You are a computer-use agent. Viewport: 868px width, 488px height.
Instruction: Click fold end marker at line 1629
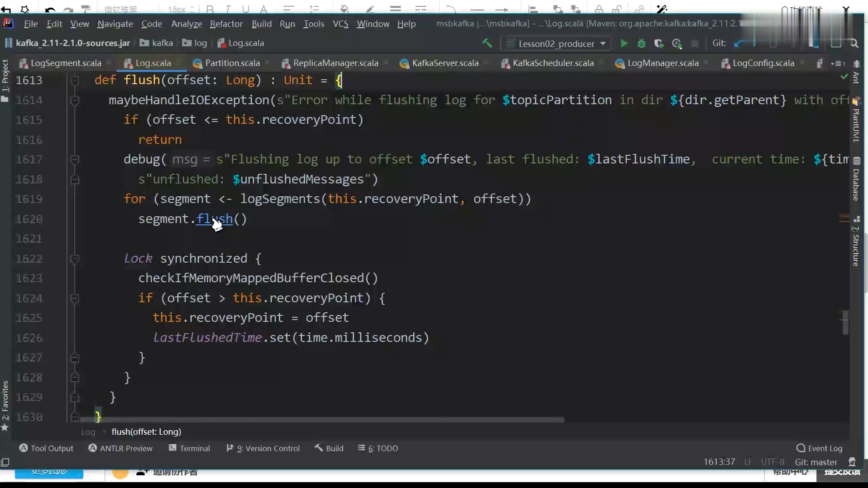click(x=75, y=397)
